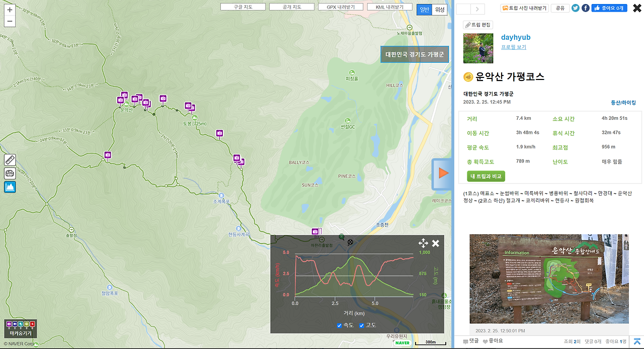Select the ruler distance measuring tool
Screen dimensions: 644x349
[x=10, y=160]
